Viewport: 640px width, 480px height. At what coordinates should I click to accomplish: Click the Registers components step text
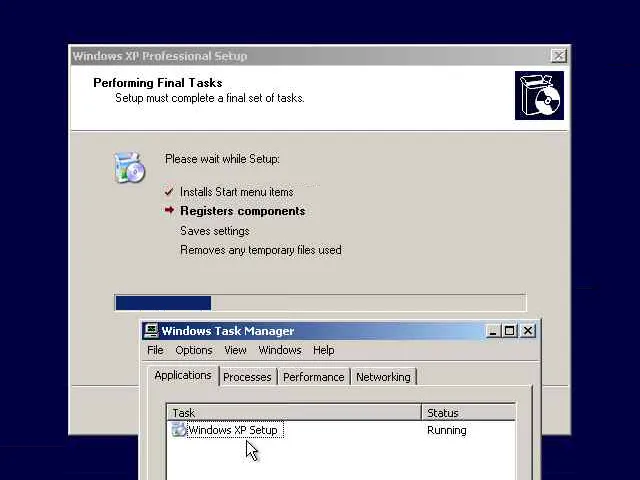[x=243, y=211]
